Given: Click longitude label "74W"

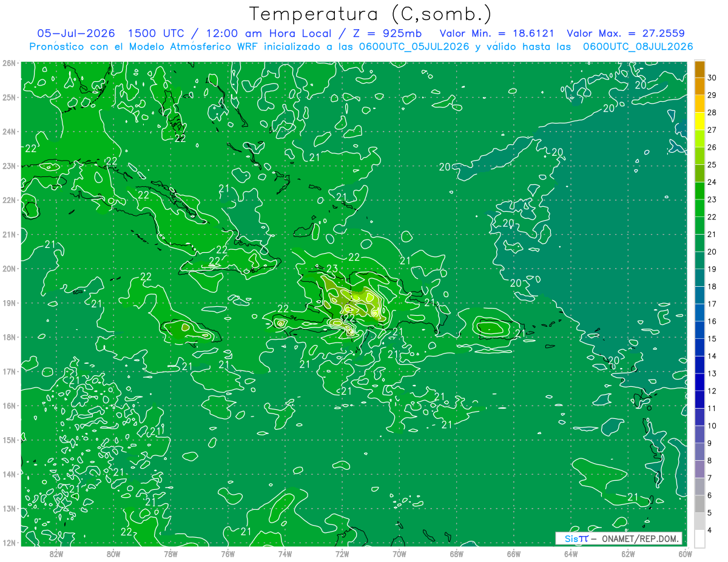Looking at the screenshot, I should pyautogui.click(x=285, y=554).
